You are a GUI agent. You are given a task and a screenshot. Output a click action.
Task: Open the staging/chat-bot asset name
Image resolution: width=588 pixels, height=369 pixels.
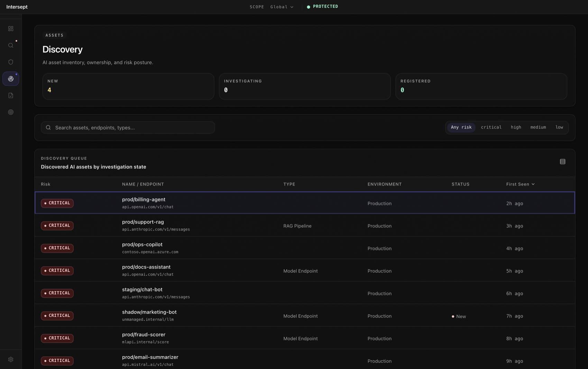coord(142,289)
